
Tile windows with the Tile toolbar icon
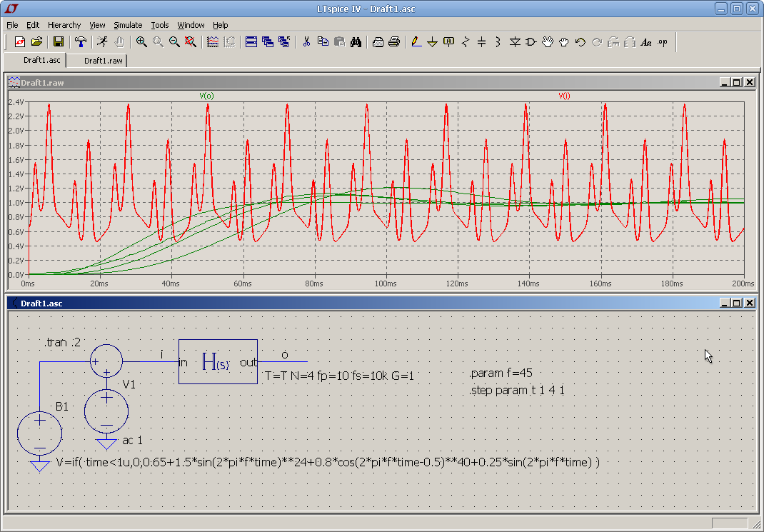(x=251, y=42)
